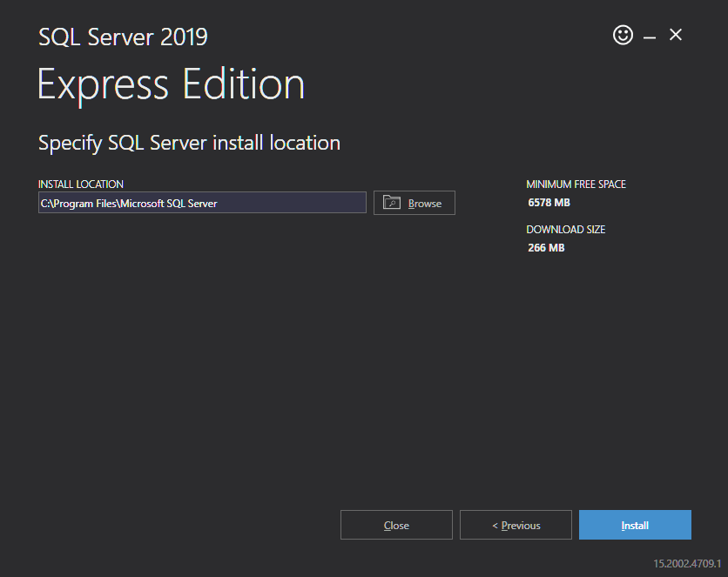Click the INSTALL LOCATION label

tap(81, 185)
